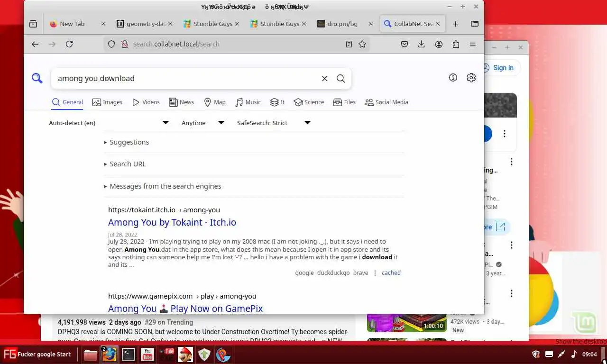Image resolution: width=607 pixels, height=364 pixels.
Task: Clear the search query with the X icon
Action: (x=325, y=79)
